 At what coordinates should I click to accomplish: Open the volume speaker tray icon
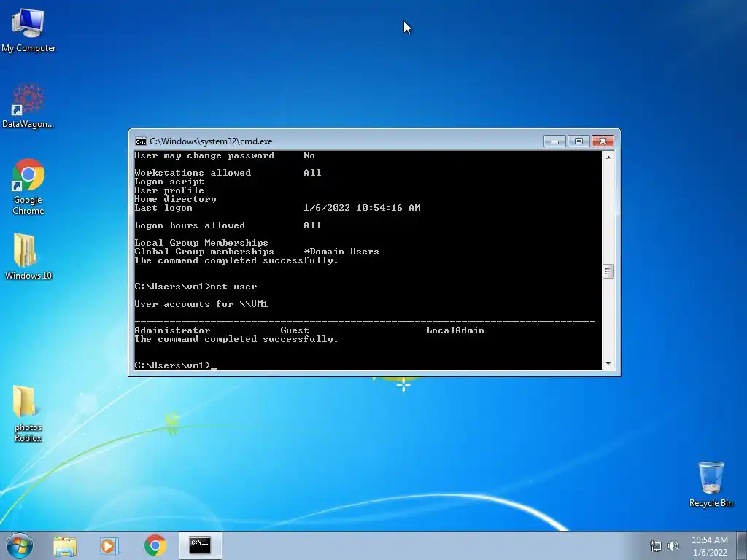click(x=673, y=546)
